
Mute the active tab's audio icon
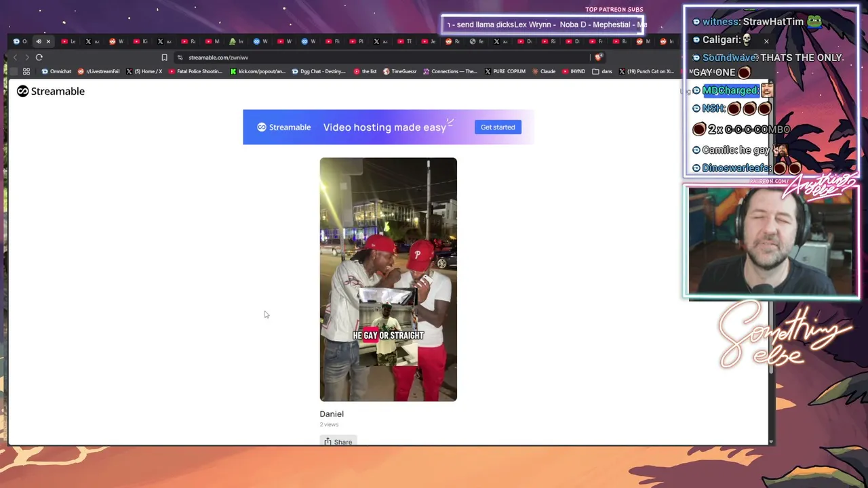(38, 41)
